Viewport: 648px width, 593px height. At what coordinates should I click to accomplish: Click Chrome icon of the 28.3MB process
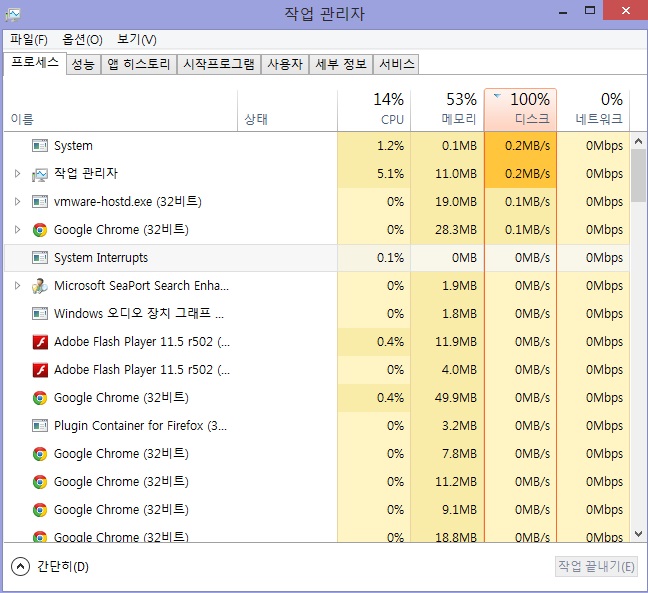tap(40, 230)
